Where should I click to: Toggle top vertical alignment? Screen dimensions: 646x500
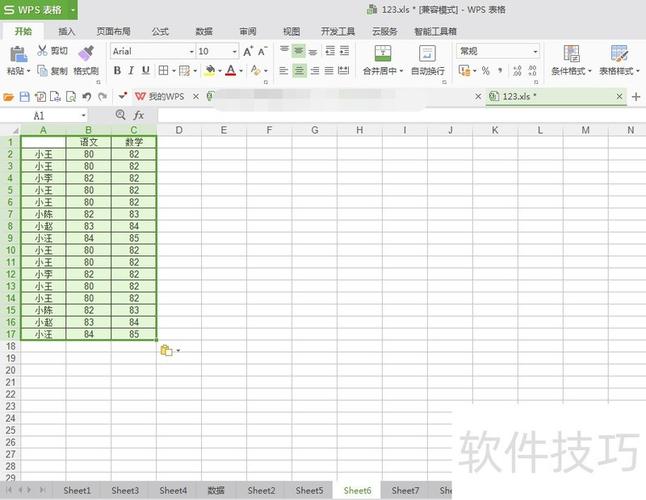point(284,51)
